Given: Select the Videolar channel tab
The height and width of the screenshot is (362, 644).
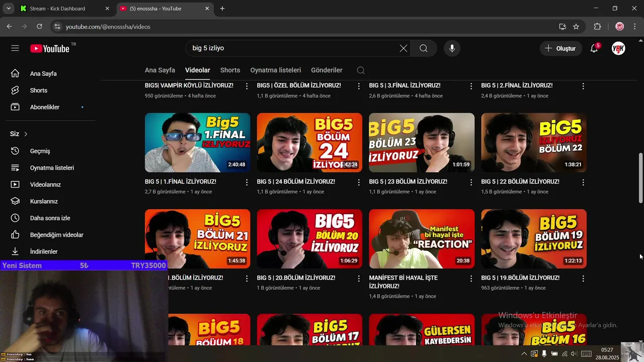Looking at the screenshot, I should point(198,70).
